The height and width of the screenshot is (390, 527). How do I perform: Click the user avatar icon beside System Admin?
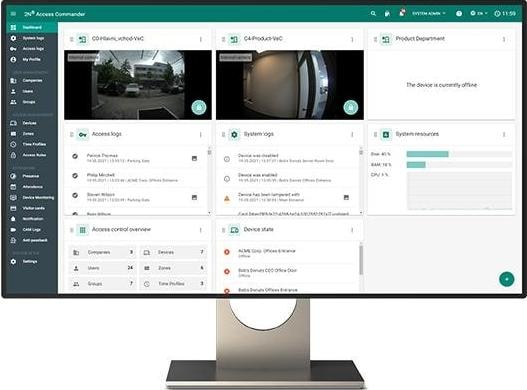pyautogui.click(x=402, y=13)
